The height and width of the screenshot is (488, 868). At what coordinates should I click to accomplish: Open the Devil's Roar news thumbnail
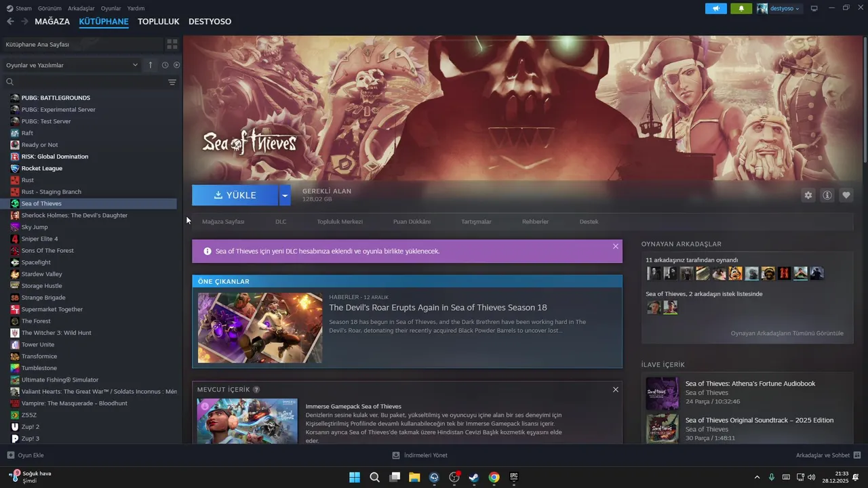[x=260, y=328]
